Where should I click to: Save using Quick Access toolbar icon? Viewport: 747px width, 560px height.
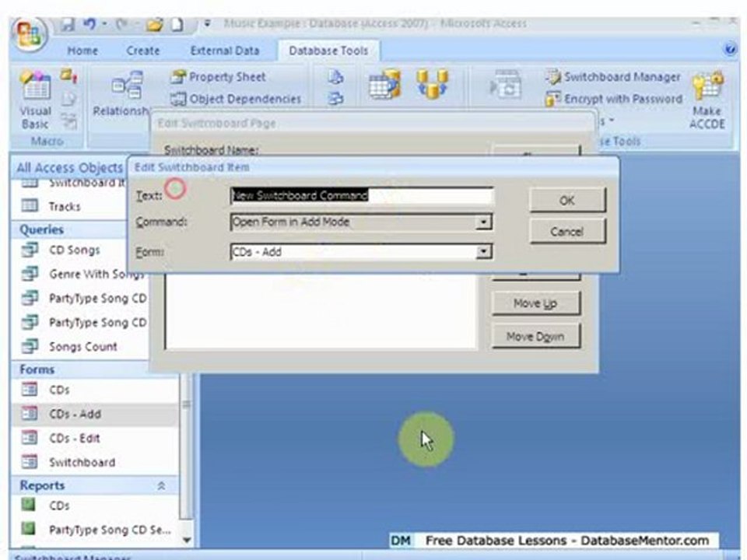point(68,25)
